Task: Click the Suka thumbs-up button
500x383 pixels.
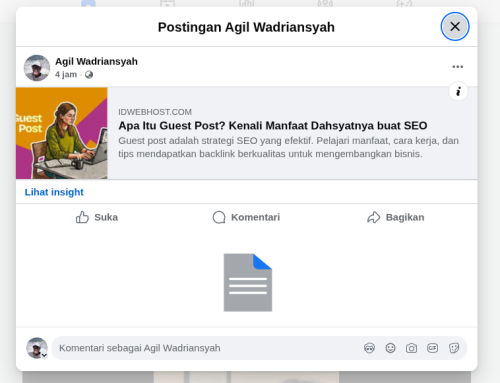Action: point(97,217)
